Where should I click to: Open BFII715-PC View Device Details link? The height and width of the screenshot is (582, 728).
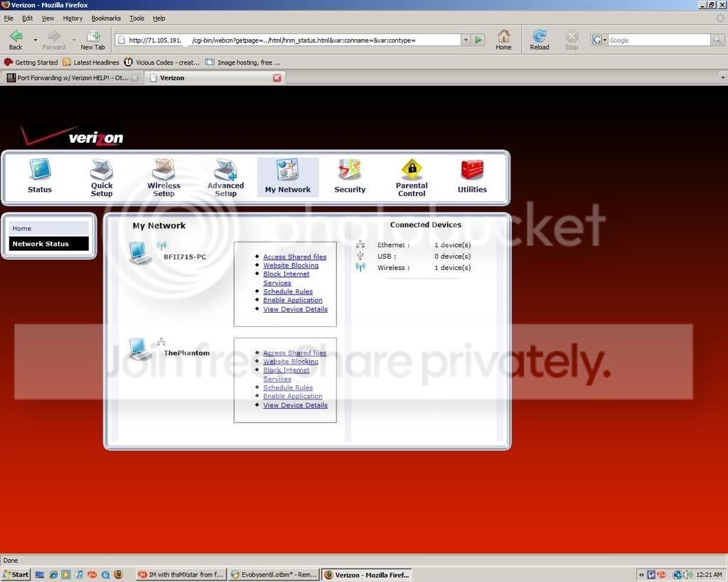click(x=295, y=309)
